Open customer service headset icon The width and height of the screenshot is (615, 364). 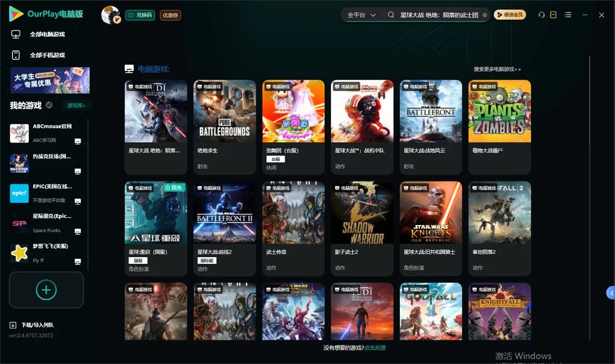coord(542,15)
